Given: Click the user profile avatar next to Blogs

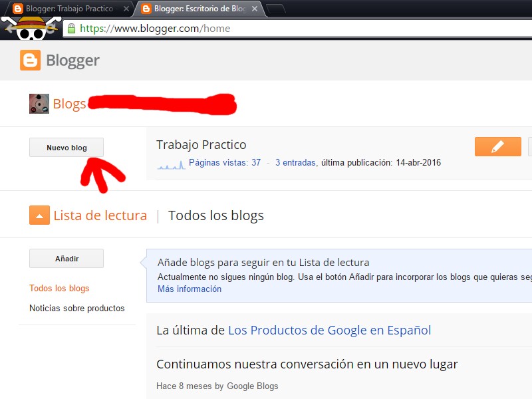Looking at the screenshot, I should point(39,104).
